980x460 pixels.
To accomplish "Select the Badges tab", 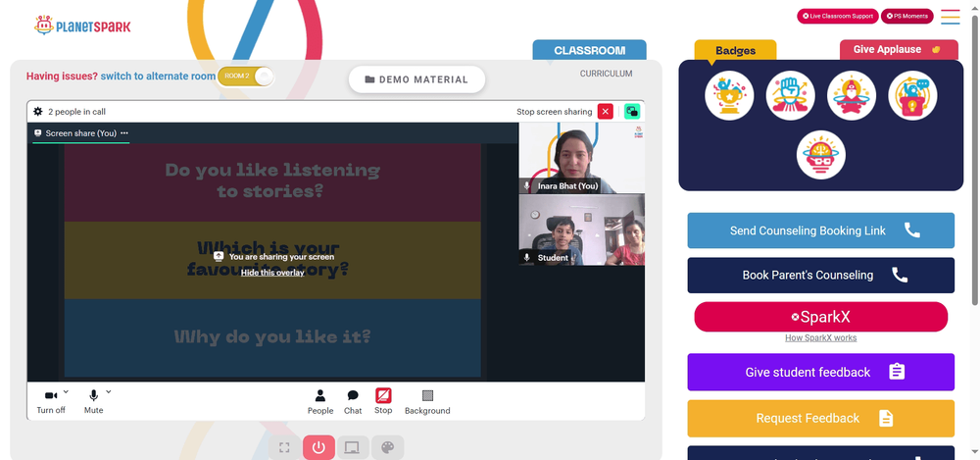I will (735, 51).
